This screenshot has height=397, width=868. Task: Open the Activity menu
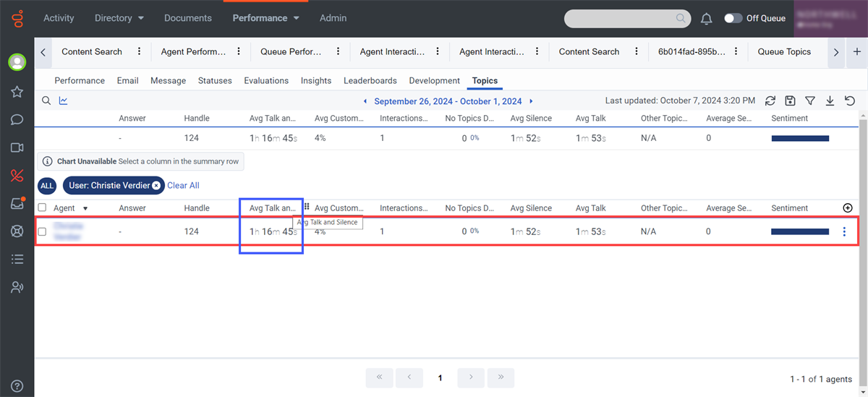59,18
